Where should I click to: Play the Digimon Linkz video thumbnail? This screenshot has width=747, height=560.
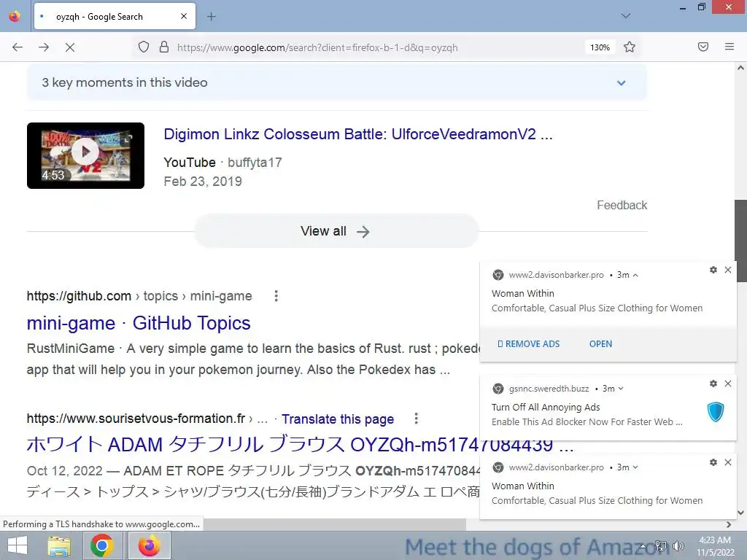pos(86,156)
